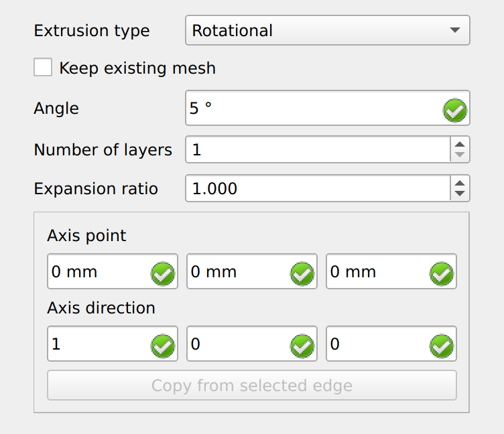Click checkmark icon in third Axis point field
504x434 pixels.
[442, 274]
